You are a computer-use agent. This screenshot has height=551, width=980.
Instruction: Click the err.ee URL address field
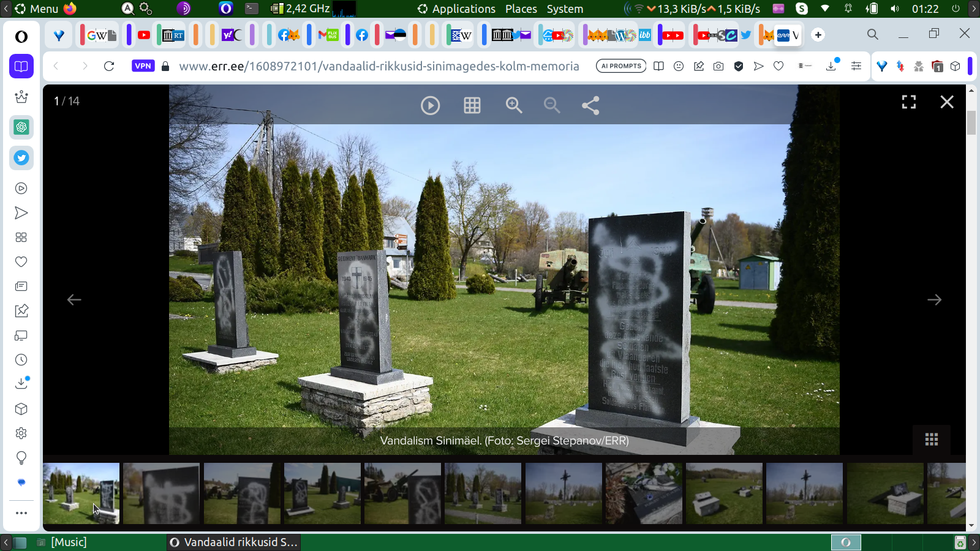tap(379, 66)
